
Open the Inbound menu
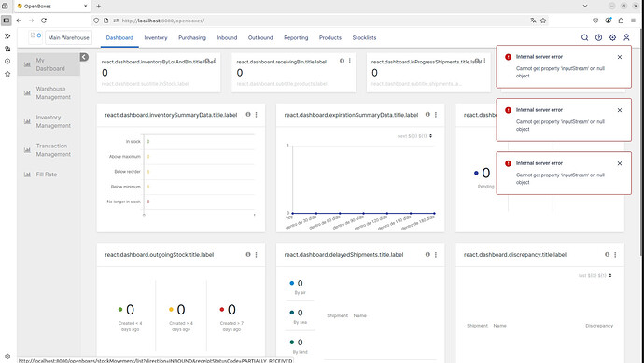(x=227, y=37)
